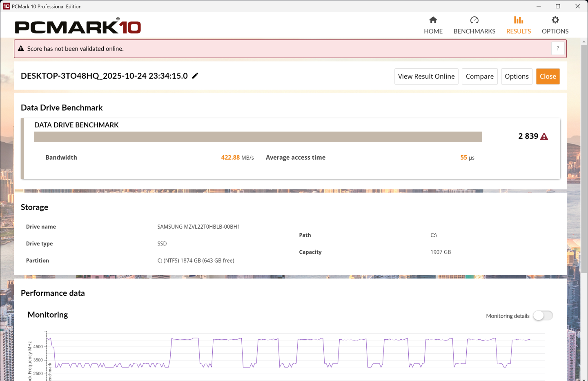588x381 pixels.
Task: Click the scrollbar up arrow
Action: point(584,41)
